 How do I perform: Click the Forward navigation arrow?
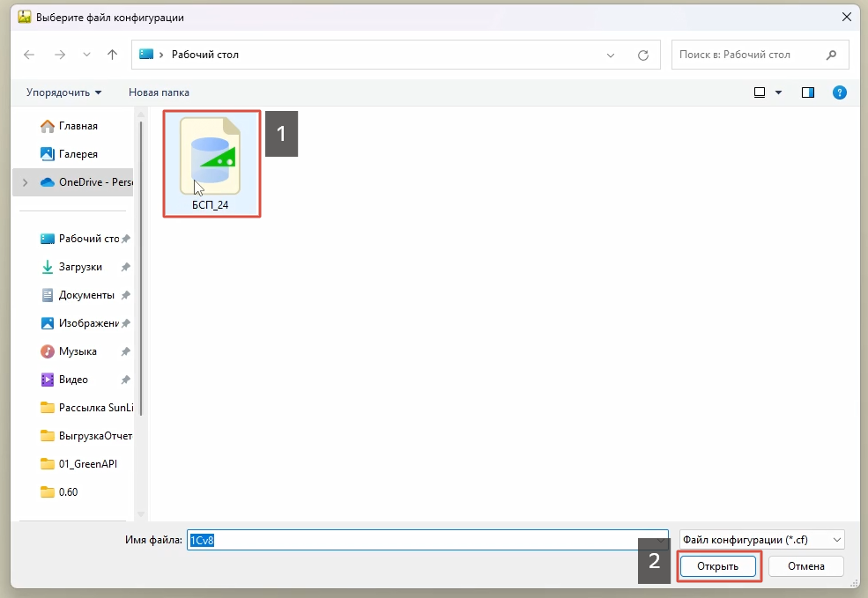point(60,55)
